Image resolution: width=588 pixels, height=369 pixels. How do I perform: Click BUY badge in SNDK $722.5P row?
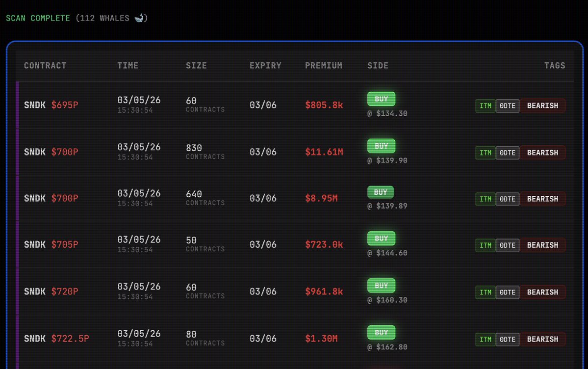pyautogui.click(x=381, y=332)
